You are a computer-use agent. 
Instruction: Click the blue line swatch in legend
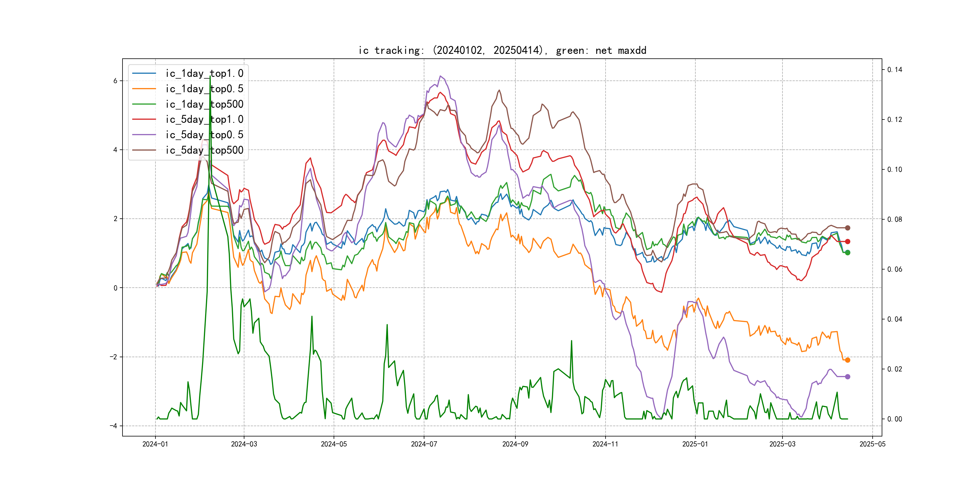click(x=144, y=73)
